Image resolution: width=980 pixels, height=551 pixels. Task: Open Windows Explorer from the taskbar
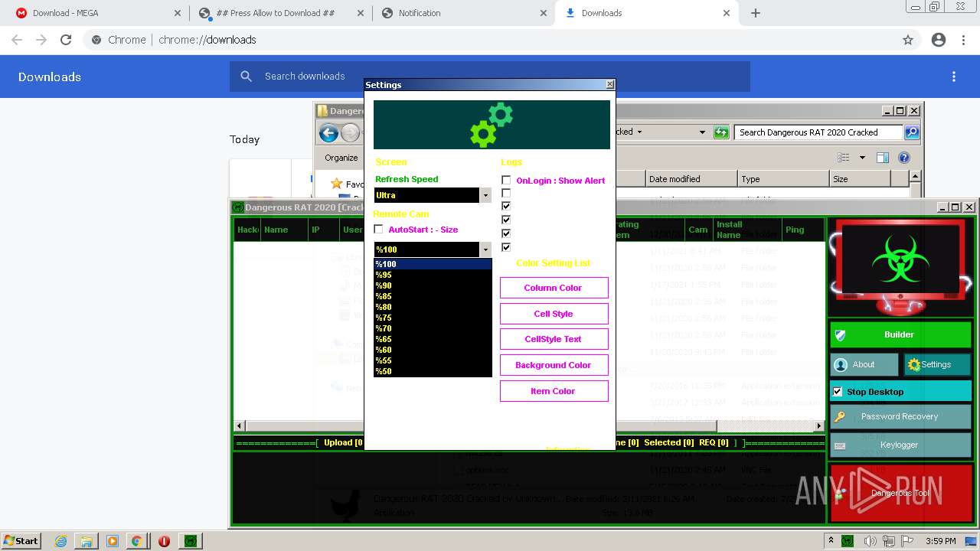pos(86,541)
